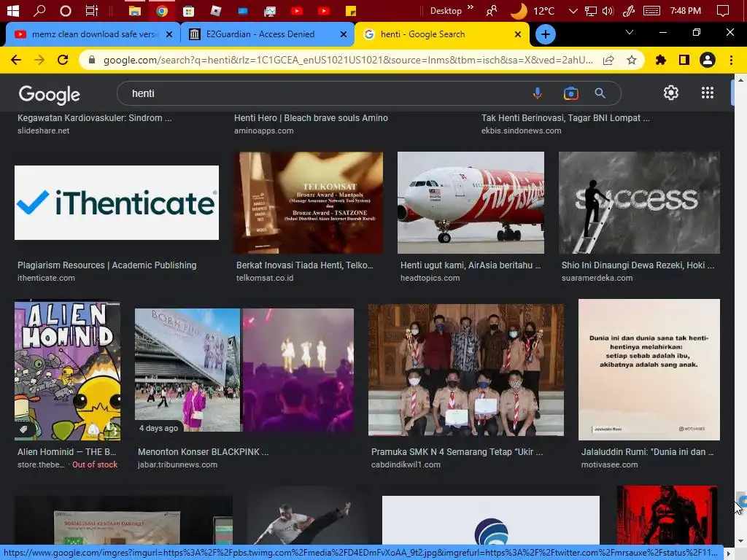Image resolution: width=747 pixels, height=560 pixels.
Task: Click the address bar URL
Action: [x=348, y=60]
